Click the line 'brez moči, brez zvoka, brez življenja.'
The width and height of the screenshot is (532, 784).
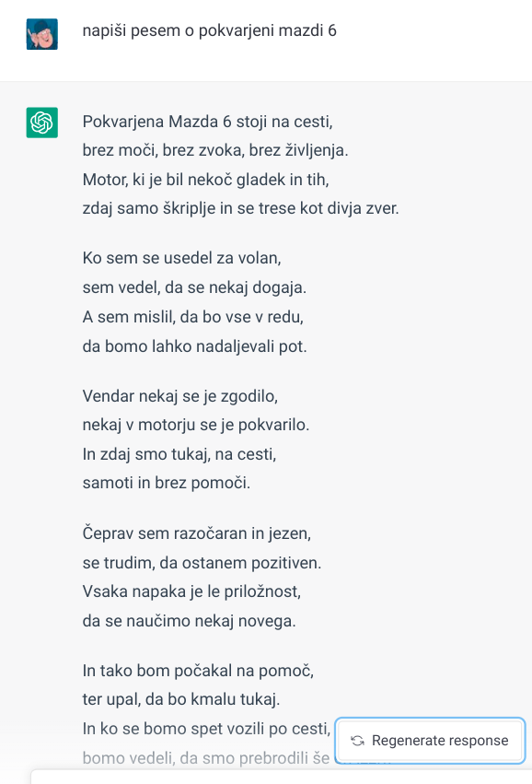215,150
